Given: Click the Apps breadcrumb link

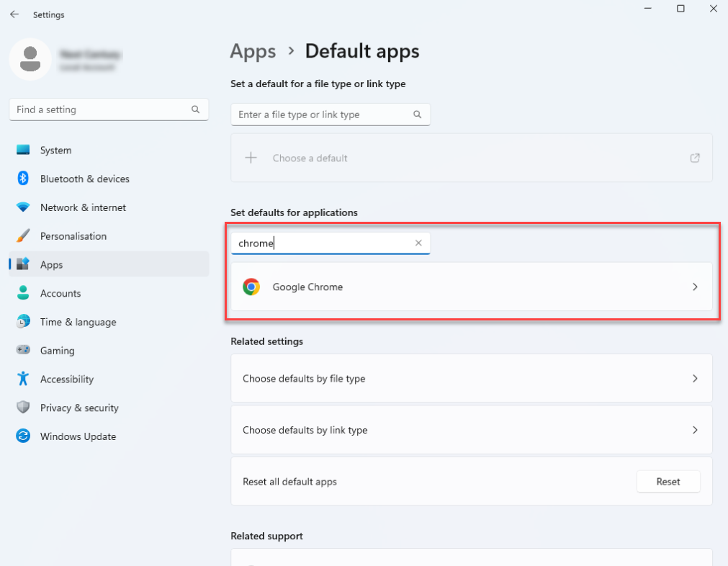Looking at the screenshot, I should (253, 51).
